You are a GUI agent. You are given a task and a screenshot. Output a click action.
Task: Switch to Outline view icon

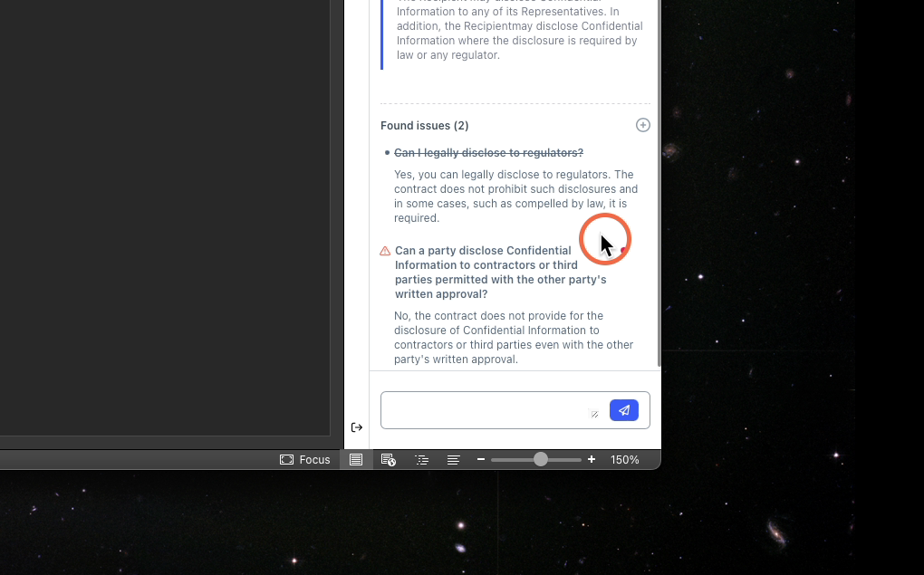click(421, 459)
